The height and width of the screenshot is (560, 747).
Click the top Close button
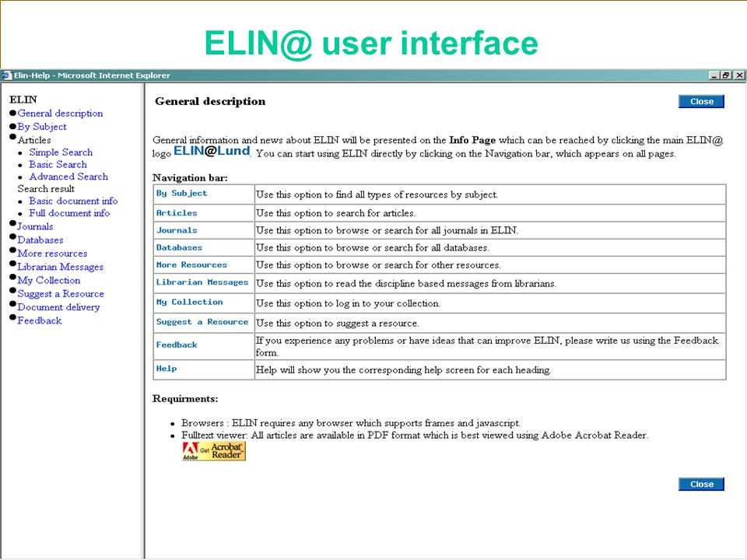[x=701, y=101]
